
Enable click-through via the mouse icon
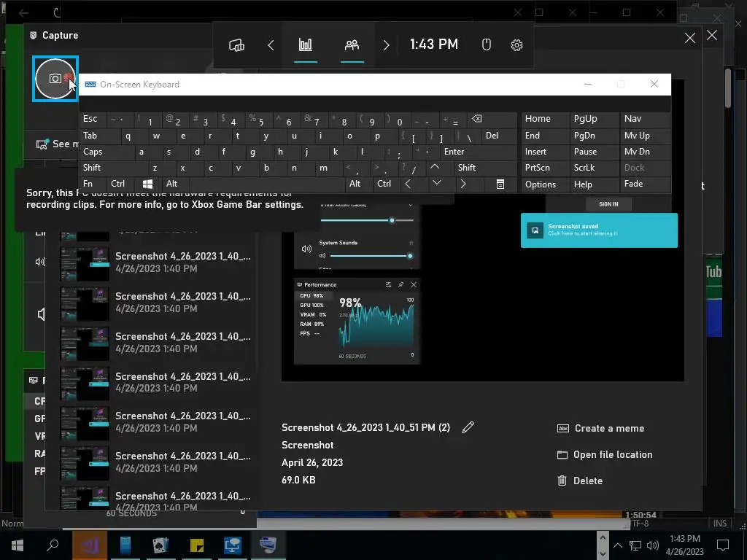[x=487, y=44]
